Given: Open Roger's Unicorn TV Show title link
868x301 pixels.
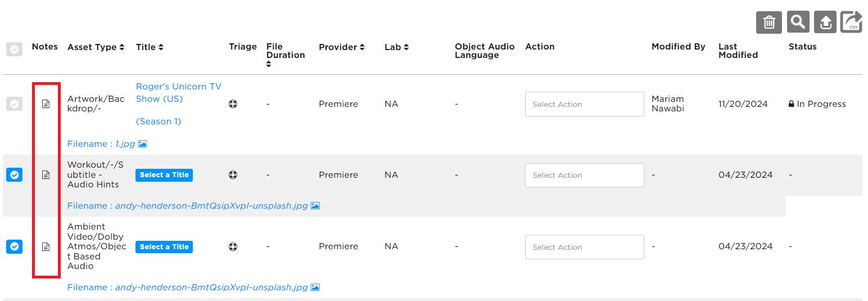Looking at the screenshot, I should click(x=179, y=93).
